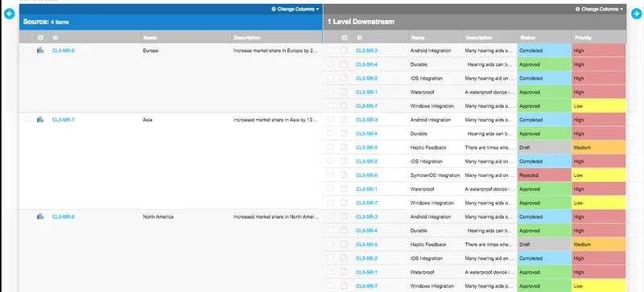Click 'Increase market share in Europe' description
Image resolution: width=644 pixels, height=292 pixels.
[x=276, y=51]
